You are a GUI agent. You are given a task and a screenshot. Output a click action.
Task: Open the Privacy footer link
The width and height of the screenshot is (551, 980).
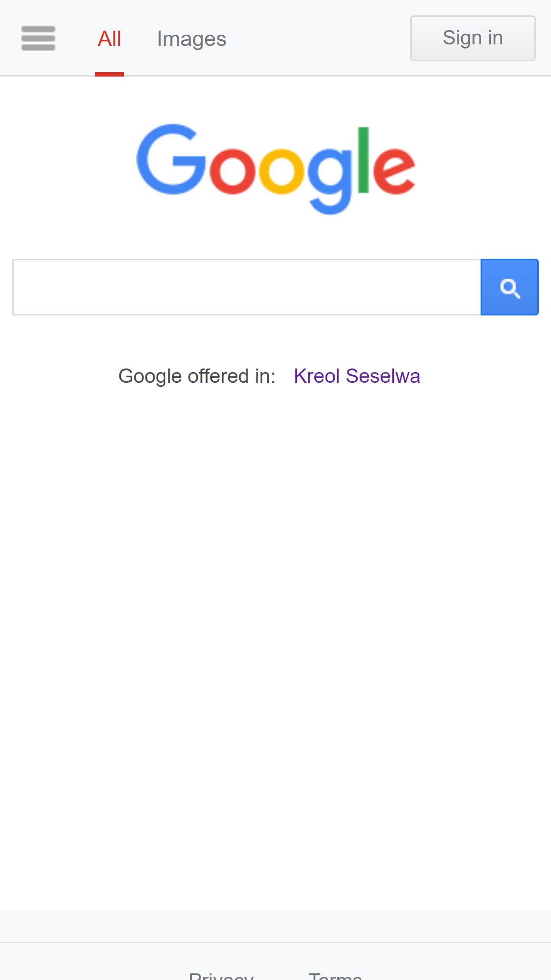pyautogui.click(x=221, y=975)
